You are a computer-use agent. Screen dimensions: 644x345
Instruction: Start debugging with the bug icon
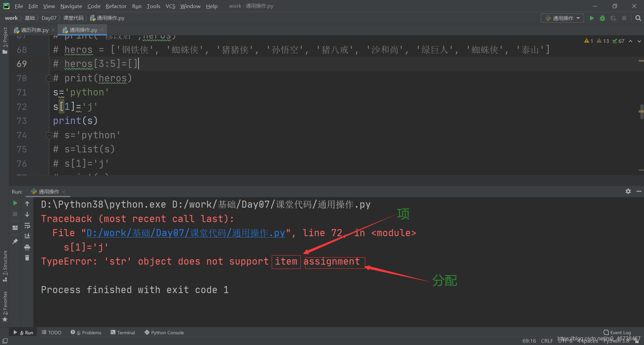tap(602, 18)
